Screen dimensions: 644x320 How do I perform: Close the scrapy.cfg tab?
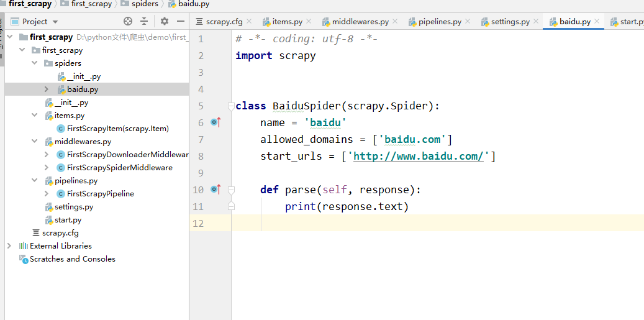point(249,21)
